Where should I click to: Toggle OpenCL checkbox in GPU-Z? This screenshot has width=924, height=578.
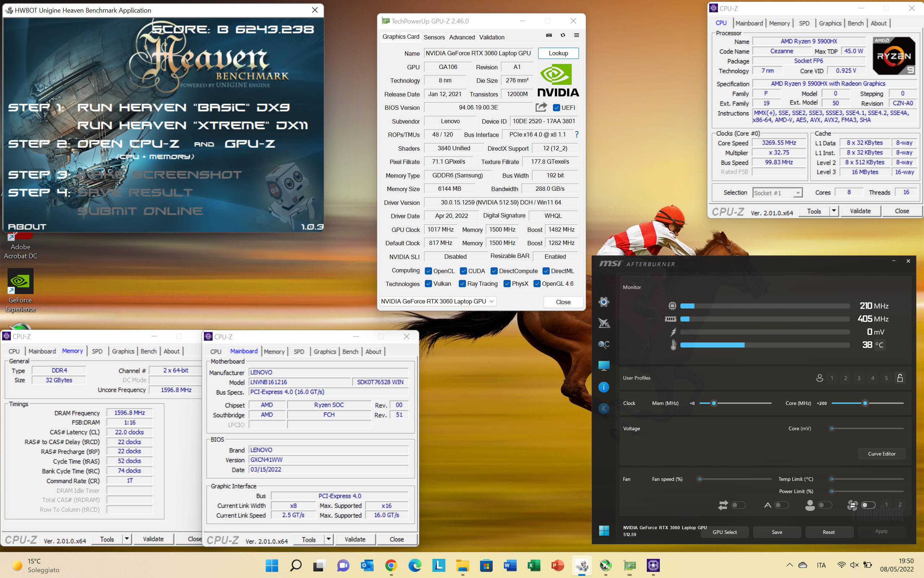[x=428, y=271]
